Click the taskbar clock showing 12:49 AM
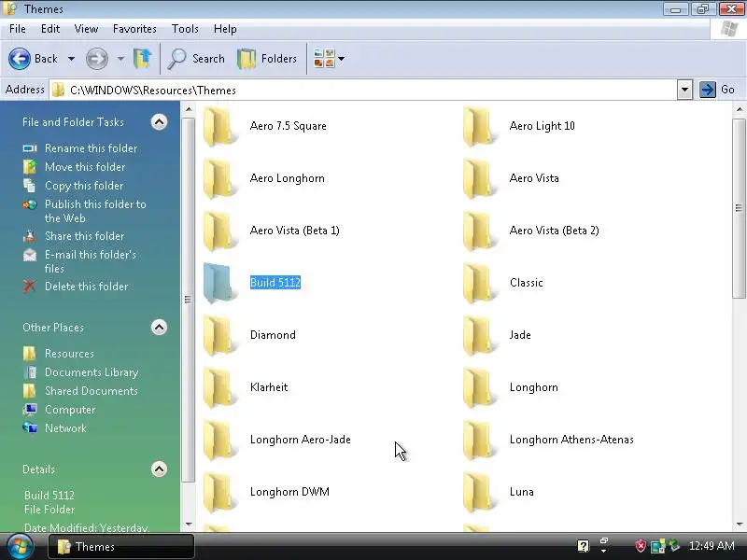The height and width of the screenshot is (560, 747). (x=712, y=546)
